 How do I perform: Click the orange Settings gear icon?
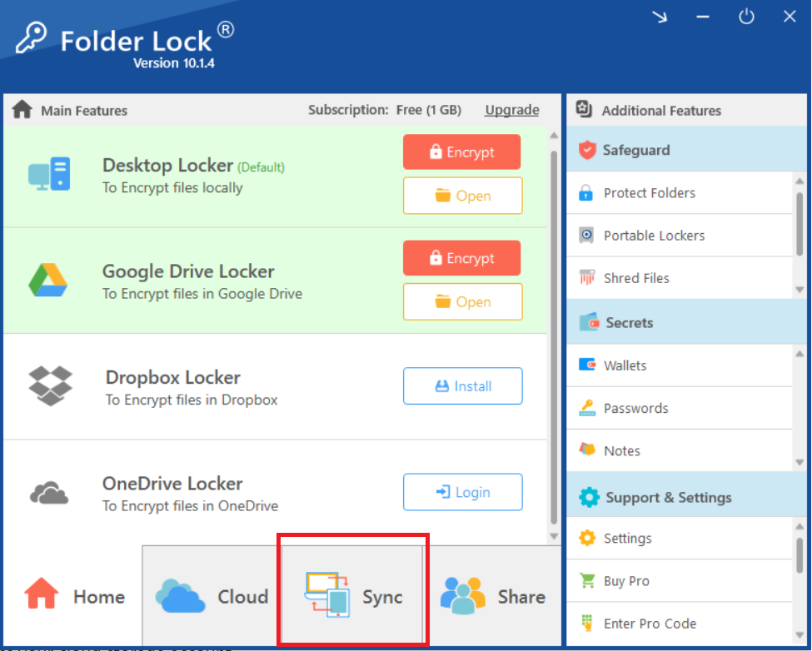tap(587, 538)
